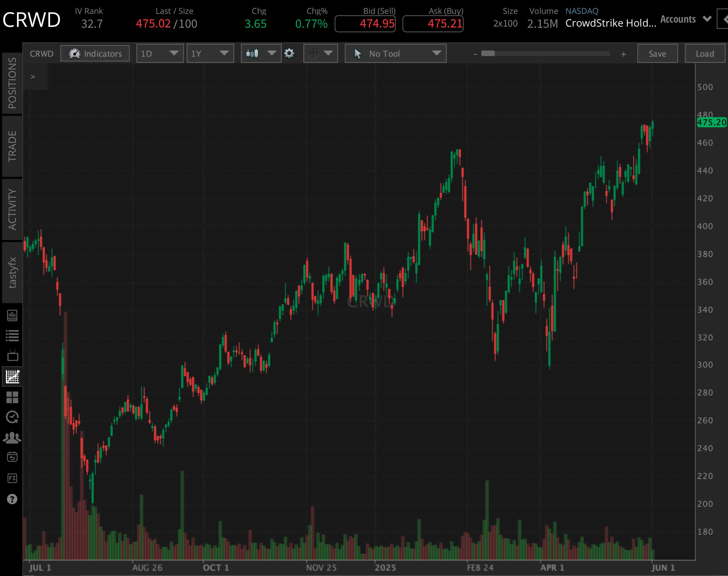This screenshot has width=728, height=576.
Task: Click the Load chart button
Action: [x=705, y=53]
